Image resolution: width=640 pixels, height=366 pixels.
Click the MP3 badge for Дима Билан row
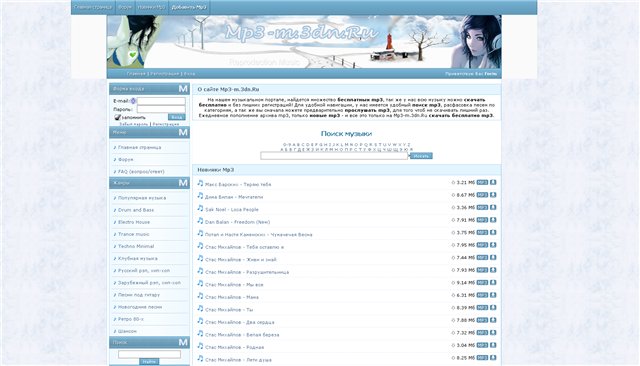pyautogui.click(x=482, y=195)
